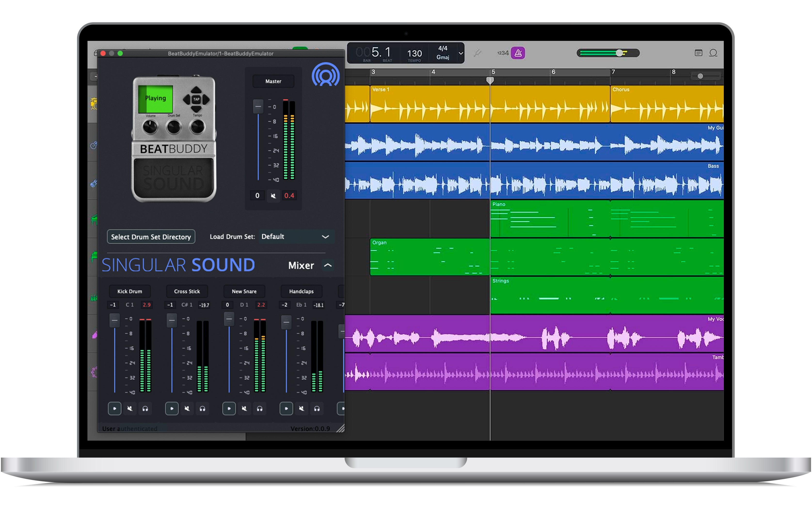Image resolution: width=812 pixels, height=509 pixels.
Task: Collapse the Mixer section chevron
Action: click(327, 265)
